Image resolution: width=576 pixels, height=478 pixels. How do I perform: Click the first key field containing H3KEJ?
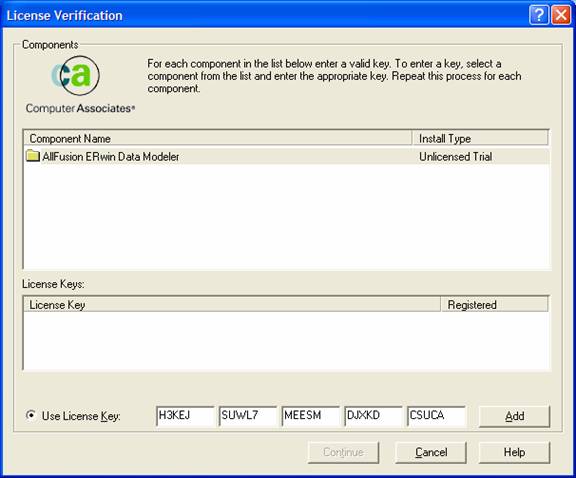(185, 416)
